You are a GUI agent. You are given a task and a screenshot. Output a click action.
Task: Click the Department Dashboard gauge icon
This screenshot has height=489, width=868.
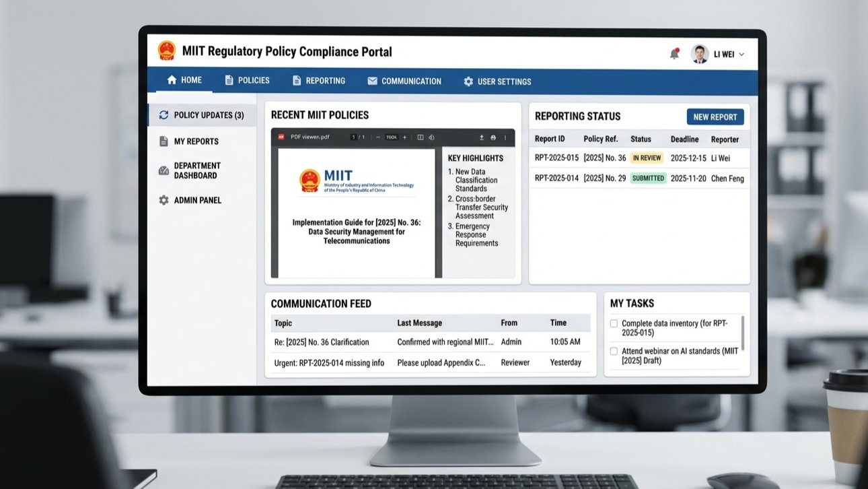[164, 170]
